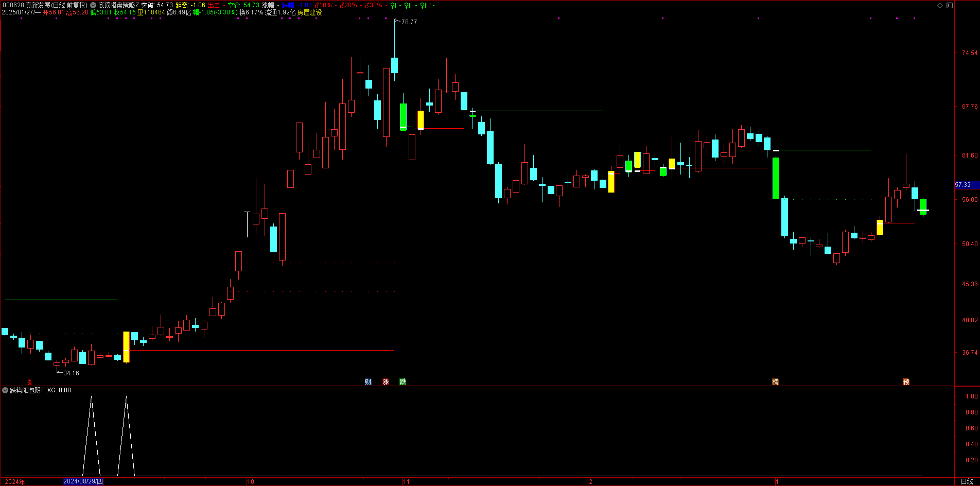Click the 0.20 scale label in sub-chart
The width and height of the screenshot is (980, 486).
click(x=972, y=460)
